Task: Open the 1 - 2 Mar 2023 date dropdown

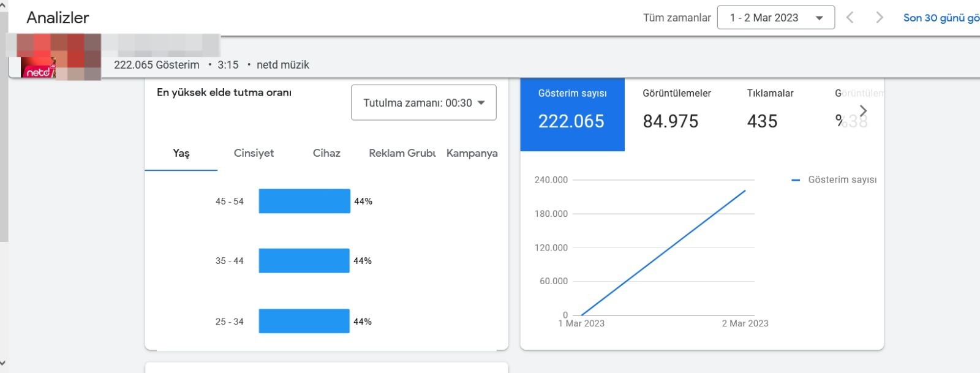Action: tap(775, 18)
